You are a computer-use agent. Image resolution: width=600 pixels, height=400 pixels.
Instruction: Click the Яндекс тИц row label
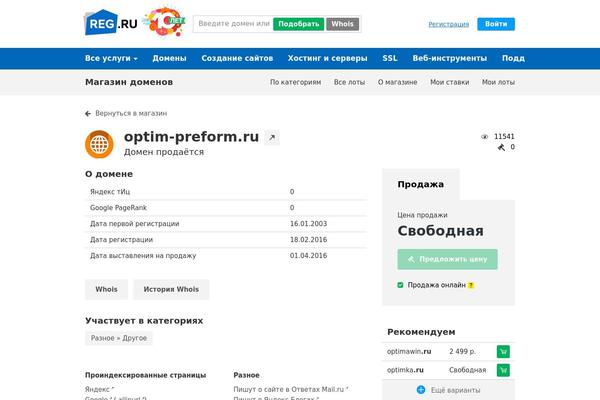pos(110,192)
